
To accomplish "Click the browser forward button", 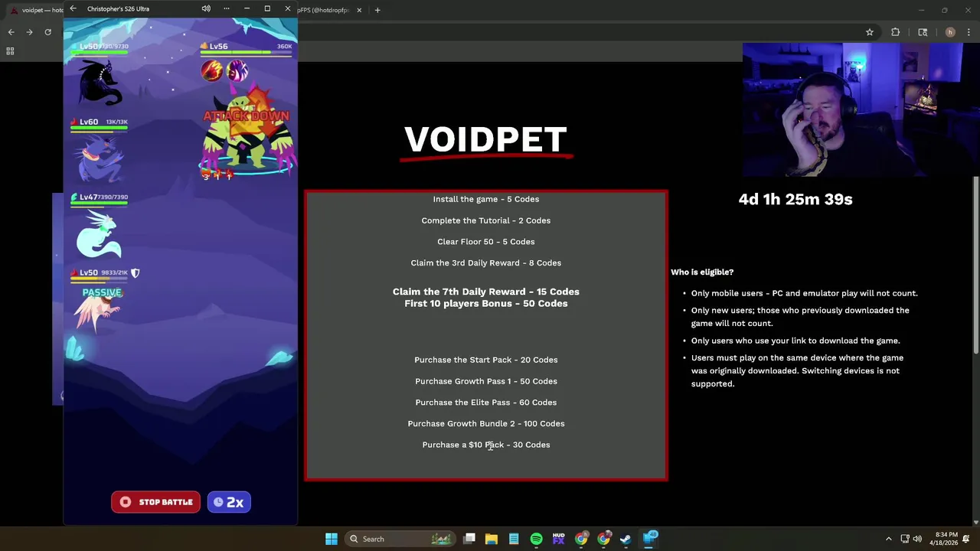I will tap(29, 32).
